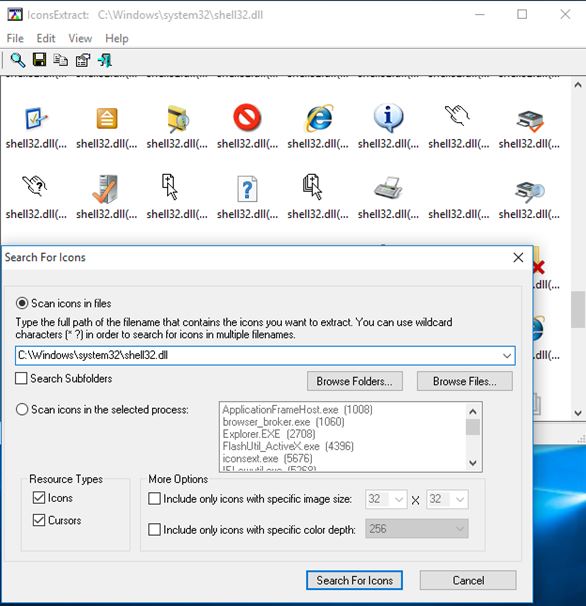
Task: Select the Internet Explorer icon
Action: (x=319, y=118)
